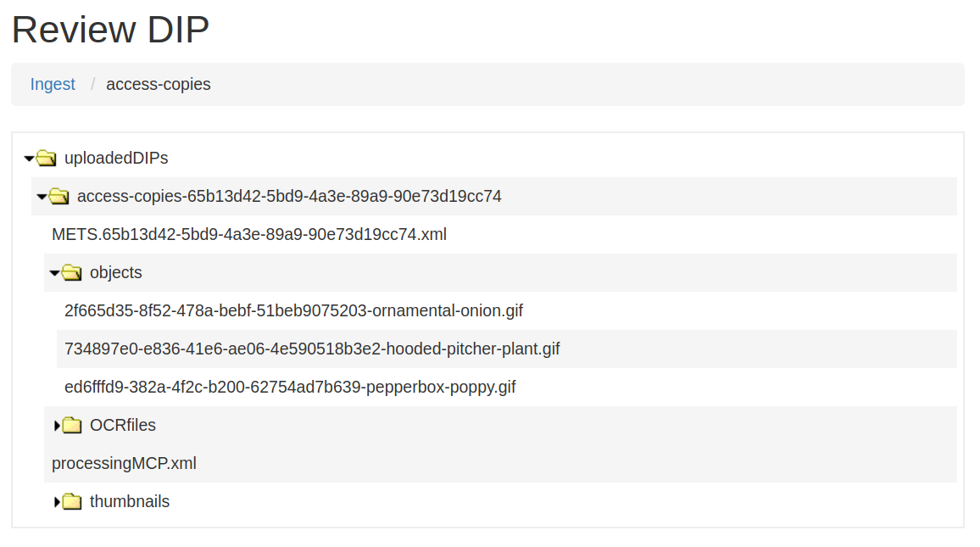This screenshot has width=980, height=547.
Task: Expand the OCRfiles folder arrow
Action: pos(57,426)
